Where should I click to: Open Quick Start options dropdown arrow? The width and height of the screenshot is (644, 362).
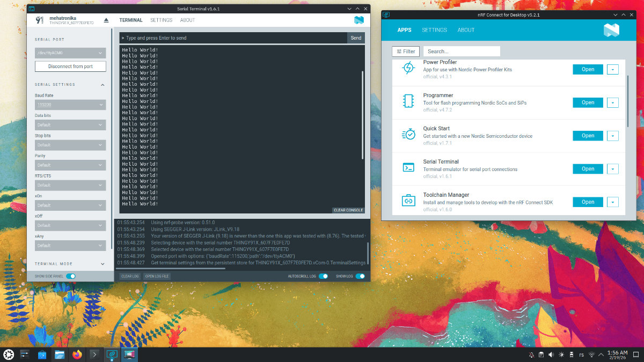[613, 136]
